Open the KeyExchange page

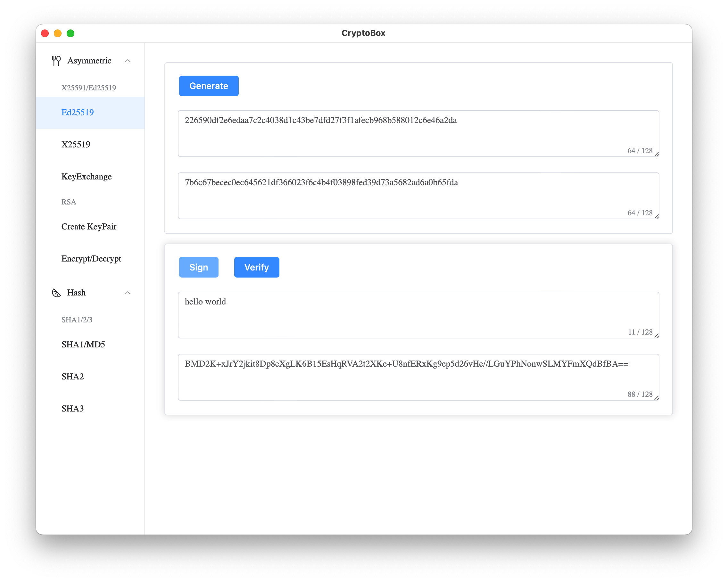coord(87,177)
